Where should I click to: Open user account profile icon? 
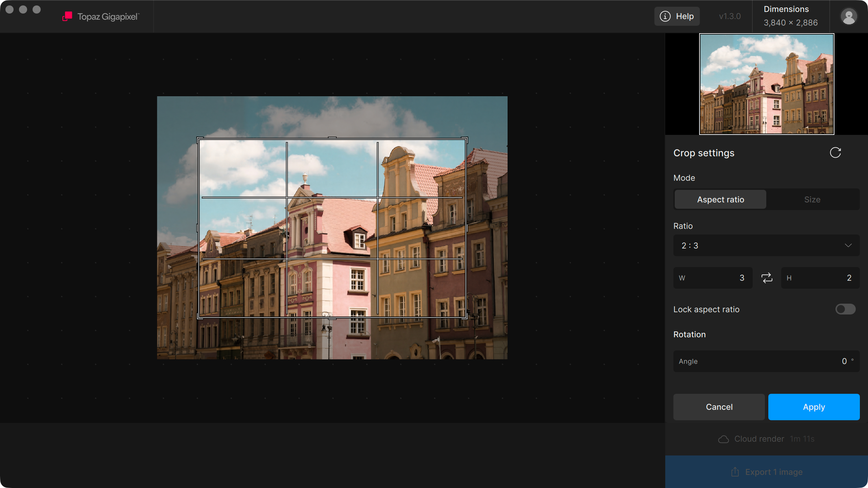tap(849, 16)
